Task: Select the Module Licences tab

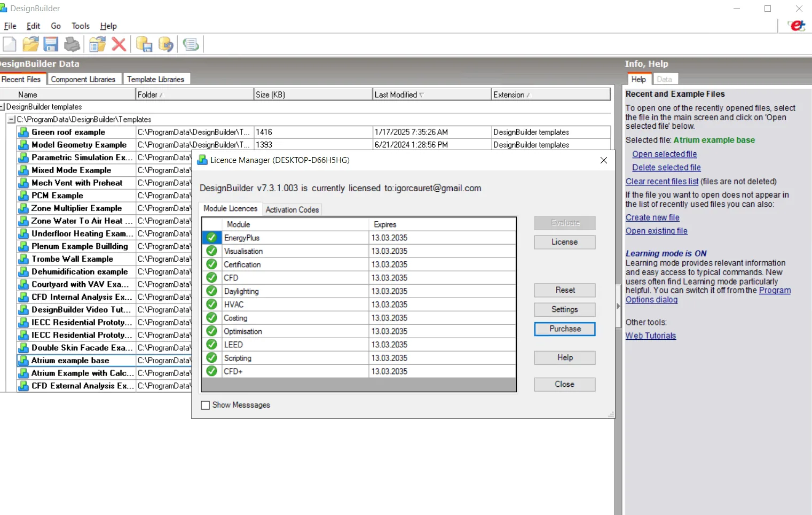Action: [x=231, y=208]
